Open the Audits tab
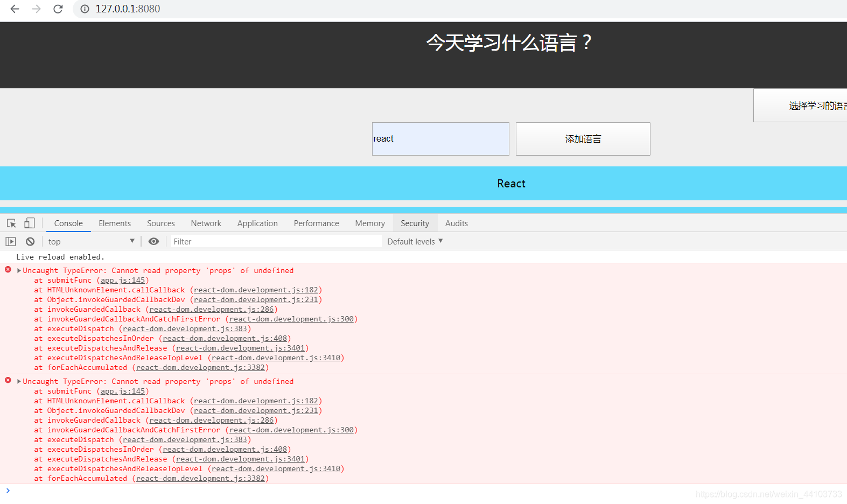This screenshot has height=504, width=847. [457, 223]
